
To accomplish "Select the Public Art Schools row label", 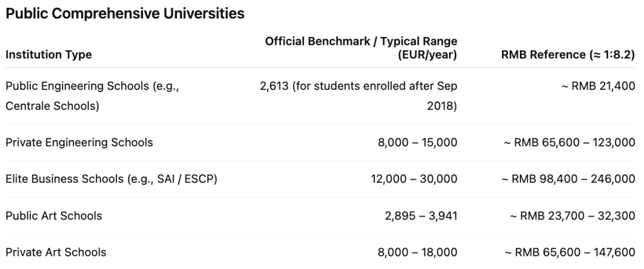I will 54,216.
